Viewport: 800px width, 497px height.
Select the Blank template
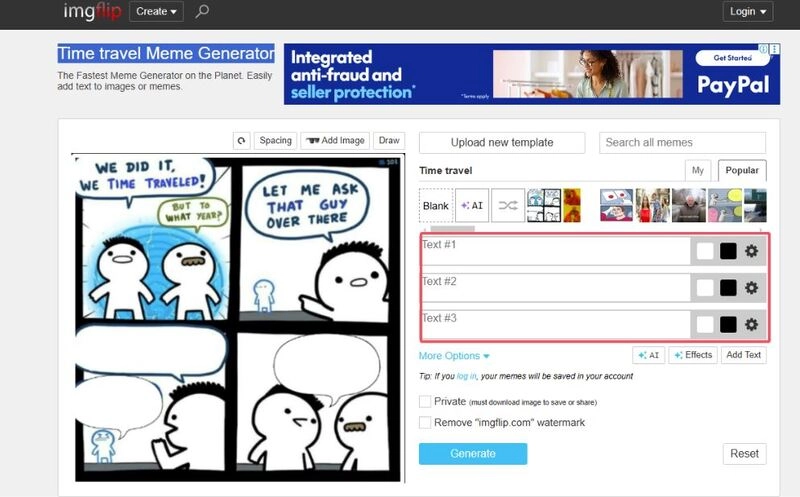436,206
